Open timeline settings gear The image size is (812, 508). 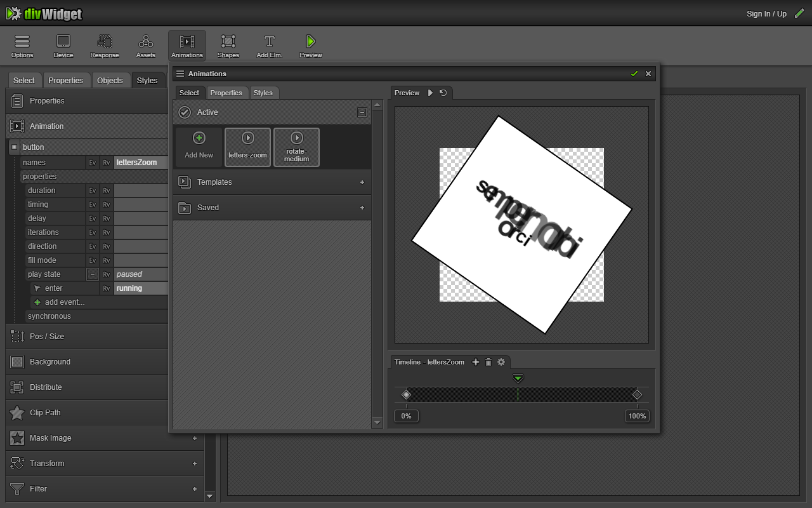pos(501,362)
